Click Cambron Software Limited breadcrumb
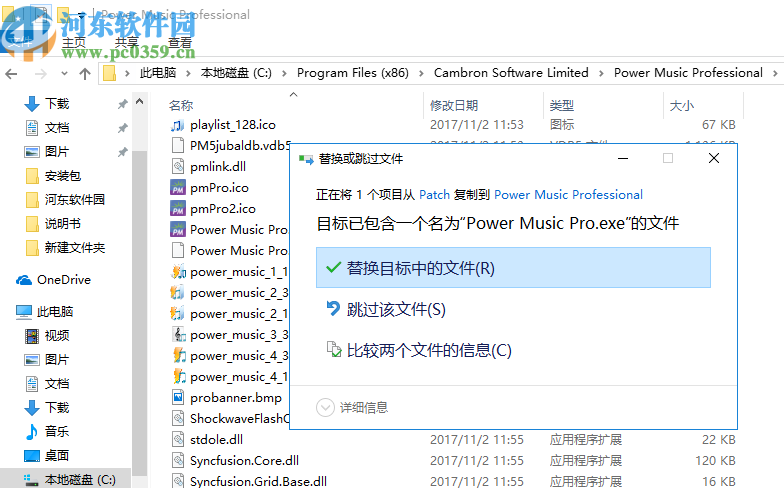The image size is (784, 488). click(x=511, y=73)
